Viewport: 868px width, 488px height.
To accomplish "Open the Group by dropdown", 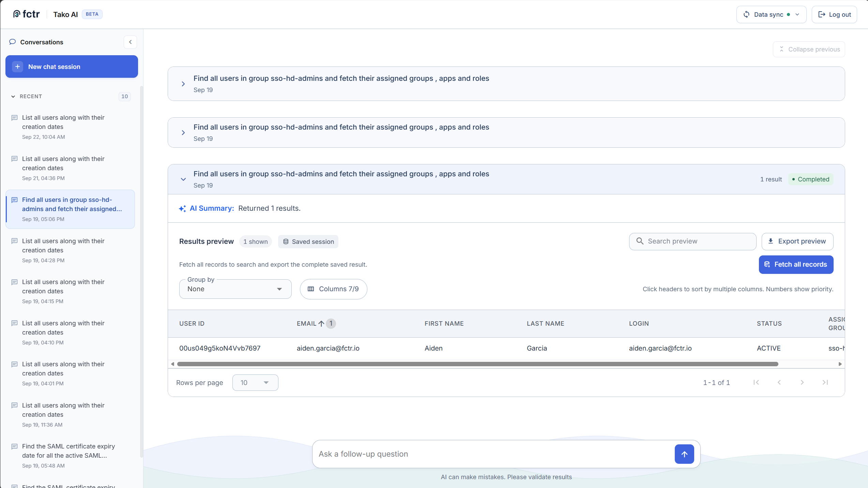I will [235, 289].
